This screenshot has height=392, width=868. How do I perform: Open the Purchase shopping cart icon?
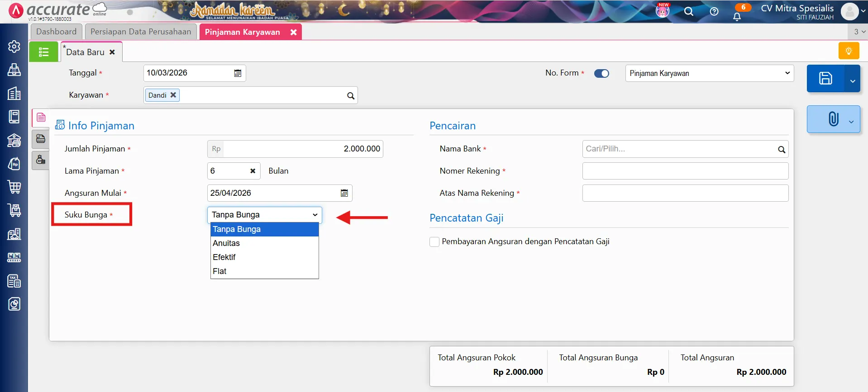click(x=14, y=187)
